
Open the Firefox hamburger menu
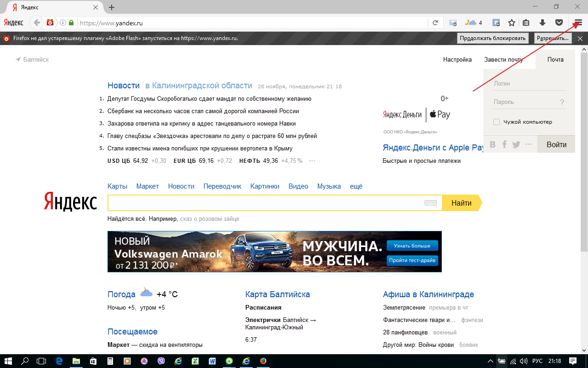click(578, 23)
